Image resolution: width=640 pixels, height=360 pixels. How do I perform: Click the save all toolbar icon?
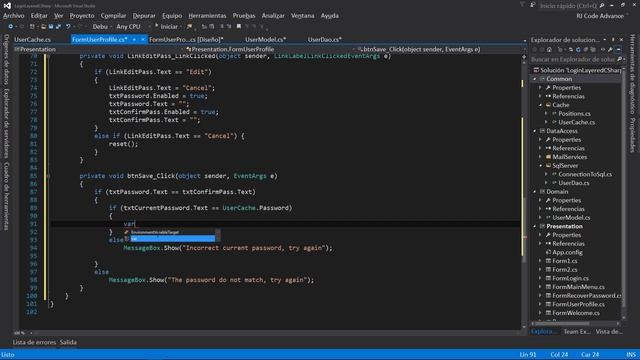click(58, 27)
